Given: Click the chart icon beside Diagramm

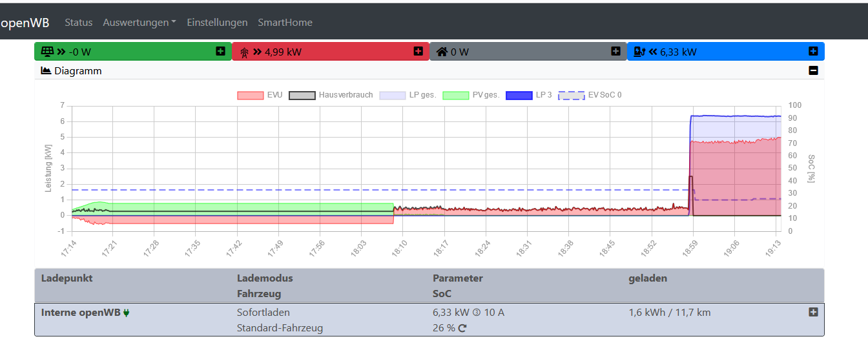Looking at the screenshot, I should (x=46, y=71).
